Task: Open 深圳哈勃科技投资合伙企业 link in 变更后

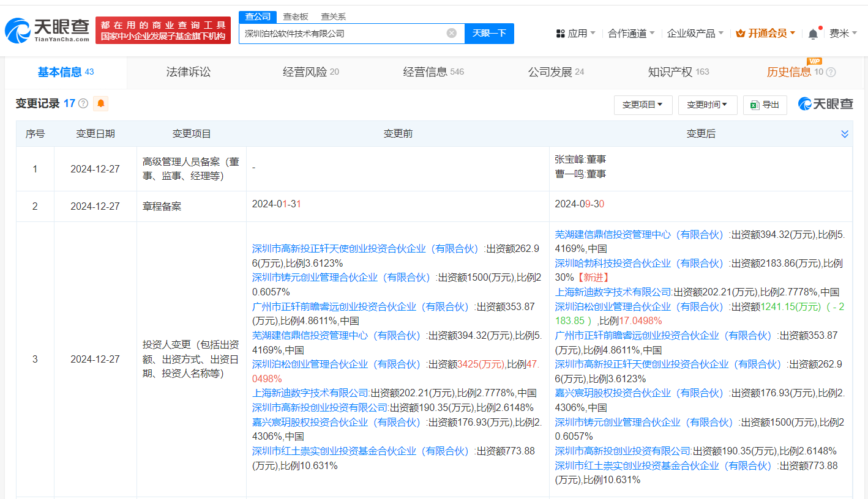Action: [x=642, y=263]
